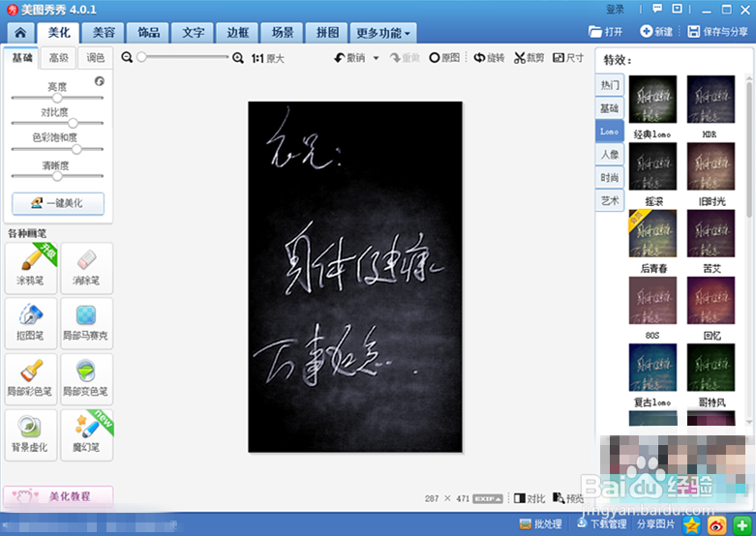Click the 色彩饱和度 saturation slider handle
This screenshot has height=536, width=756.
[76, 149]
